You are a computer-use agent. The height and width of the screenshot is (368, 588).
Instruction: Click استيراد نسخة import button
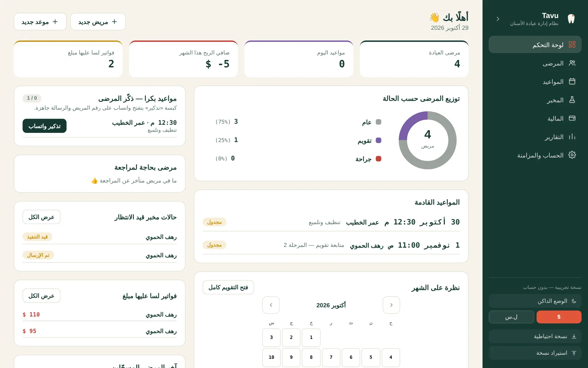[x=535, y=353]
